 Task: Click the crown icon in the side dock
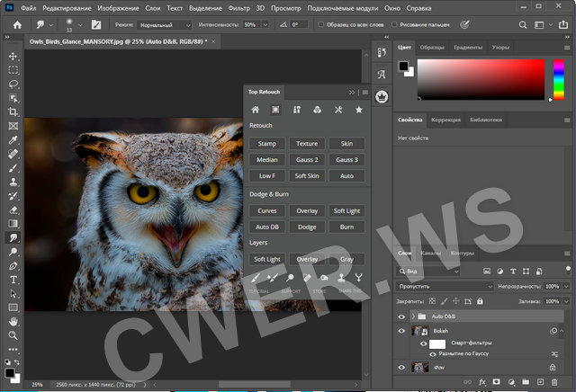[382, 95]
